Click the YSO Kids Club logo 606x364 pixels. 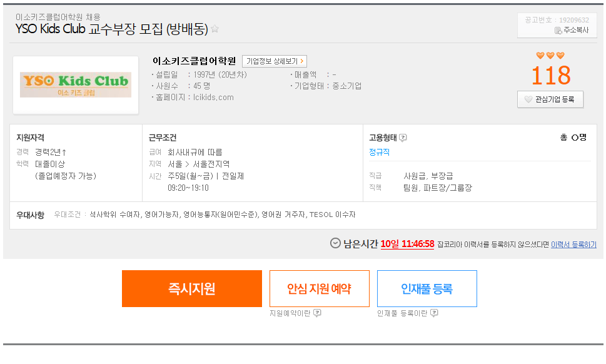click(76, 84)
